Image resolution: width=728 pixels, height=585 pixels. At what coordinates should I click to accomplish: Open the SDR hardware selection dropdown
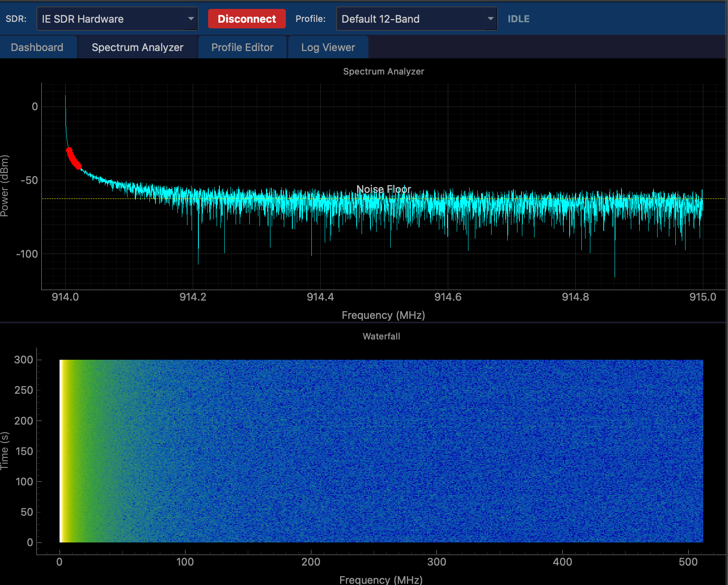click(x=117, y=18)
